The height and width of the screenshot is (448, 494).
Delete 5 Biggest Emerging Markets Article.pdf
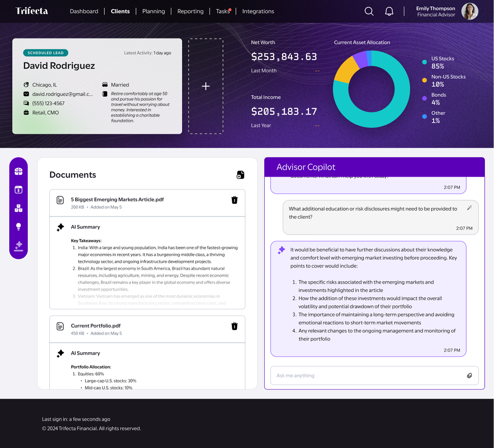coord(234,200)
